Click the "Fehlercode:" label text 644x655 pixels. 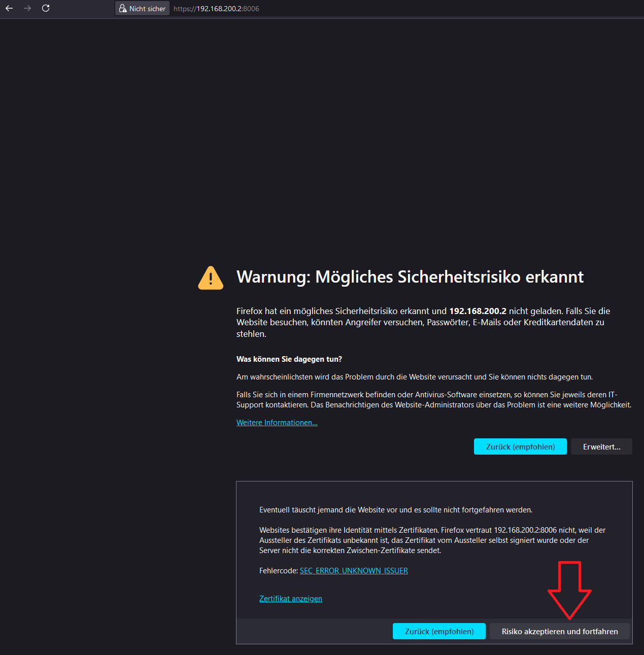[x=278, y=571]
